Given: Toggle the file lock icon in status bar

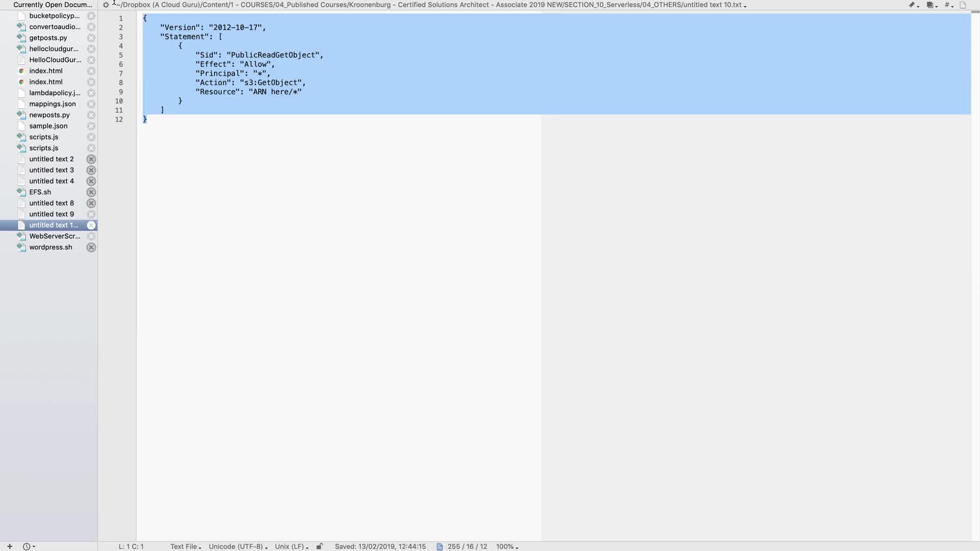Looking at the screenshot, I should click(x=320, y=546).
